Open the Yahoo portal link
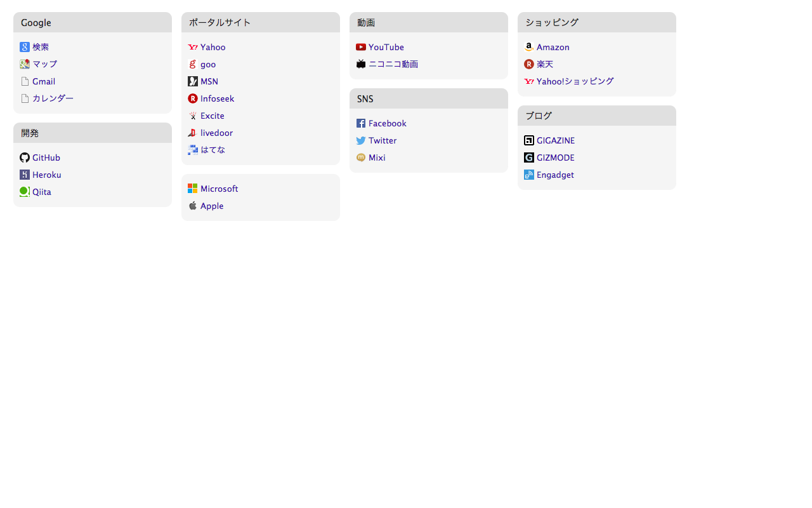 point(213,47)
